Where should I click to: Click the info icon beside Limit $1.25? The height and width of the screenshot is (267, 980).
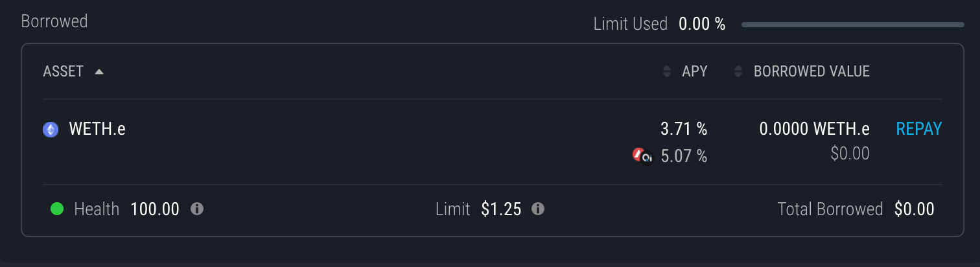(x=538, y=209)
